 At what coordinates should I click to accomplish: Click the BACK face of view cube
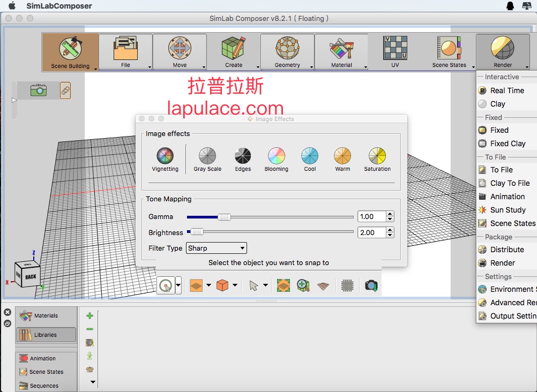(30, 277)
